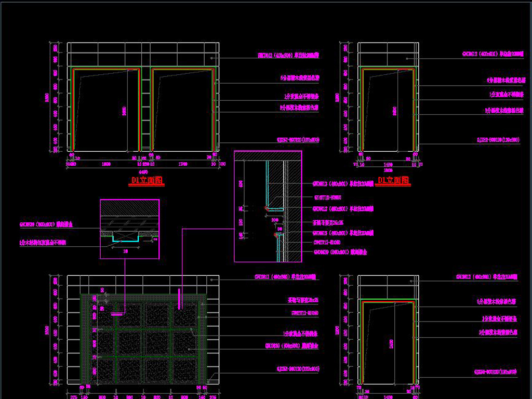Viewport: 532px width, 399px height.
Task: Pick the 1750 width dimension below the right door
Action: pyautogui.click(x=183, y=163)
